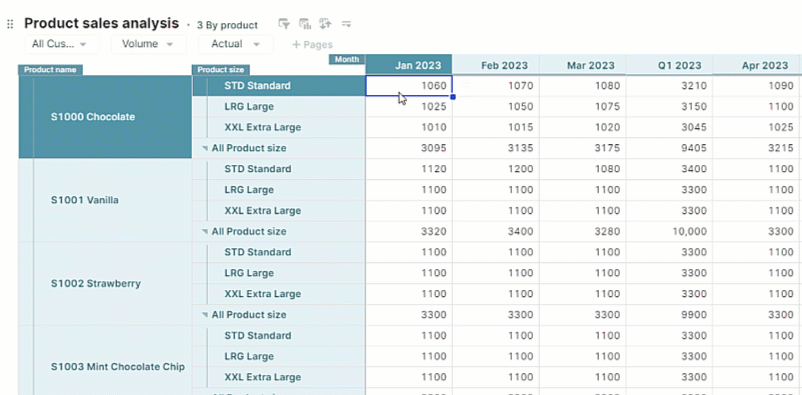Select LRG Large row under S1000 Chocolate

279,106
